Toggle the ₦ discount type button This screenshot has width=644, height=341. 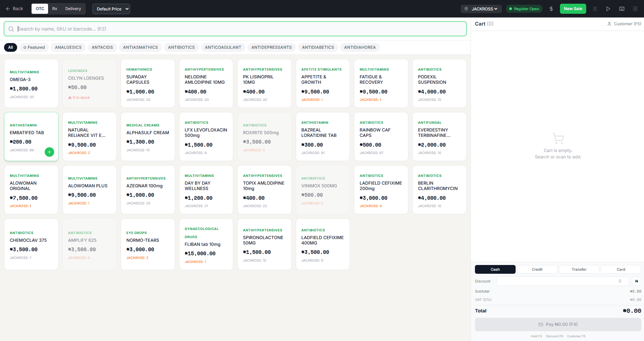click(x=637, y=281)
